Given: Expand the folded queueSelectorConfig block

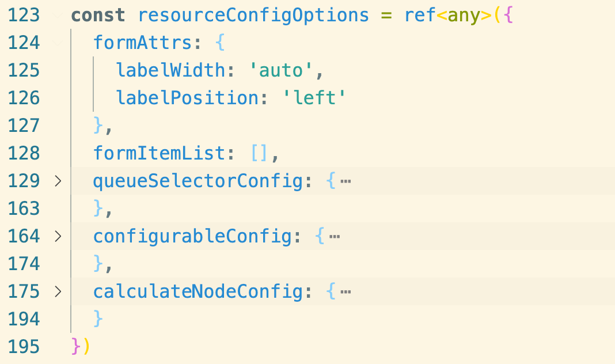Looking at the screenshot, I should click(58, 181).
